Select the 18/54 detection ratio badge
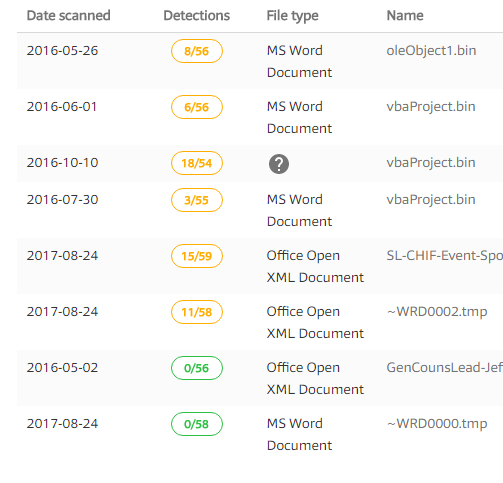This screenshot has height=483, width=503. tap(197, 163)
